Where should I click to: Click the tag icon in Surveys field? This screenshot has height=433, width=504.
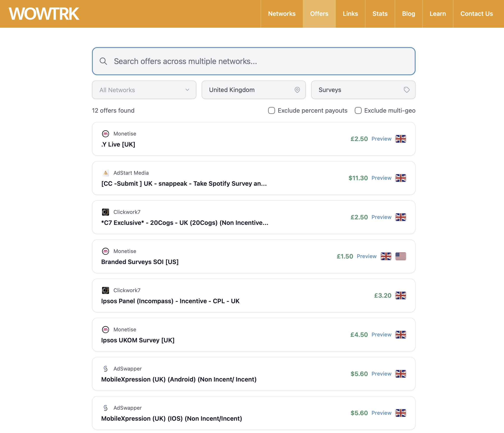point(406,90)
